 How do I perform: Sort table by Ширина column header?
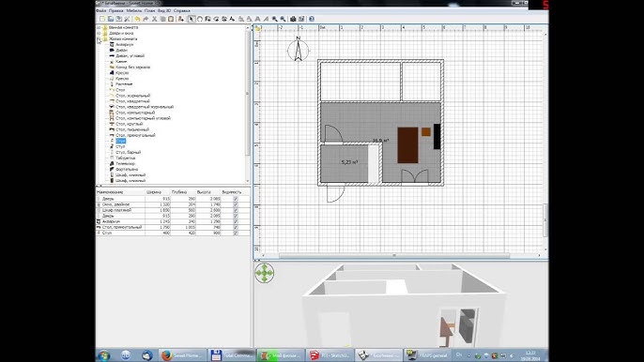pos(158,192)
